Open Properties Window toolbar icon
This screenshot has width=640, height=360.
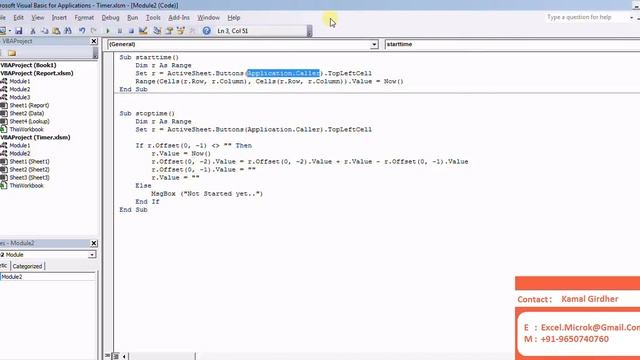pos(169,31)
